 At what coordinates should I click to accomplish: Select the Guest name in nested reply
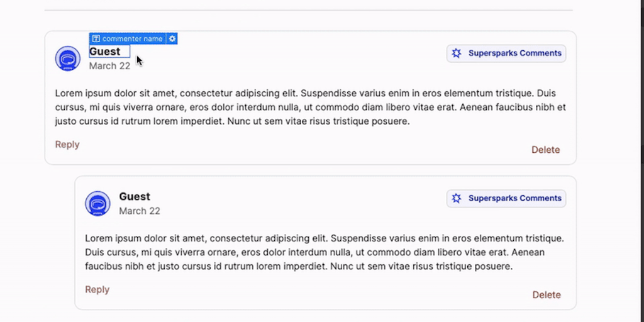135,197
